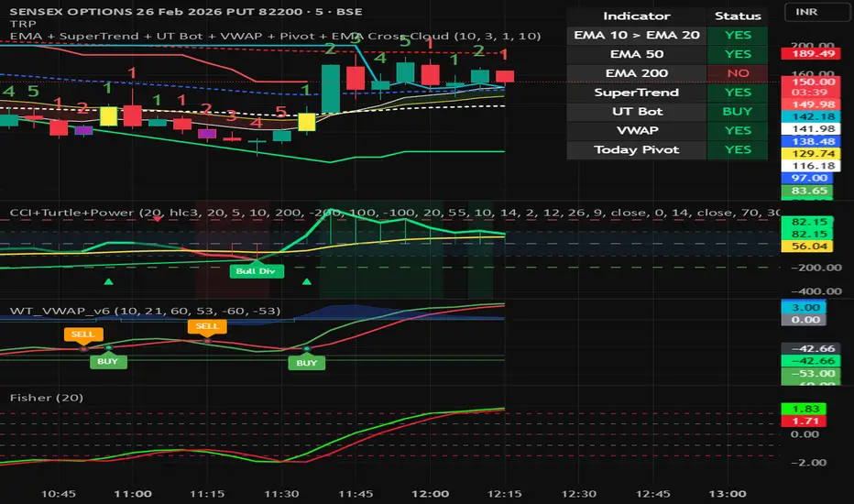Click the green up-triangle marker near 11:35

pos(307,281)
